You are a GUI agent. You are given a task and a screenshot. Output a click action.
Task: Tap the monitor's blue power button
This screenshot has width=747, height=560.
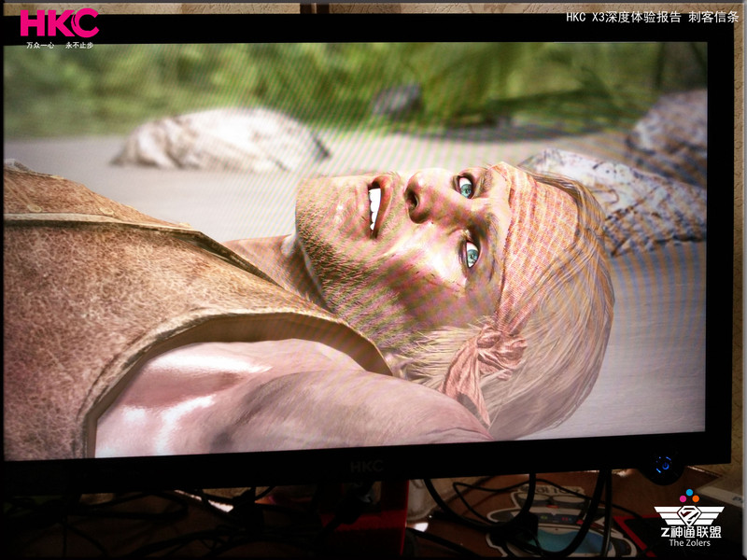coord(664,465)
